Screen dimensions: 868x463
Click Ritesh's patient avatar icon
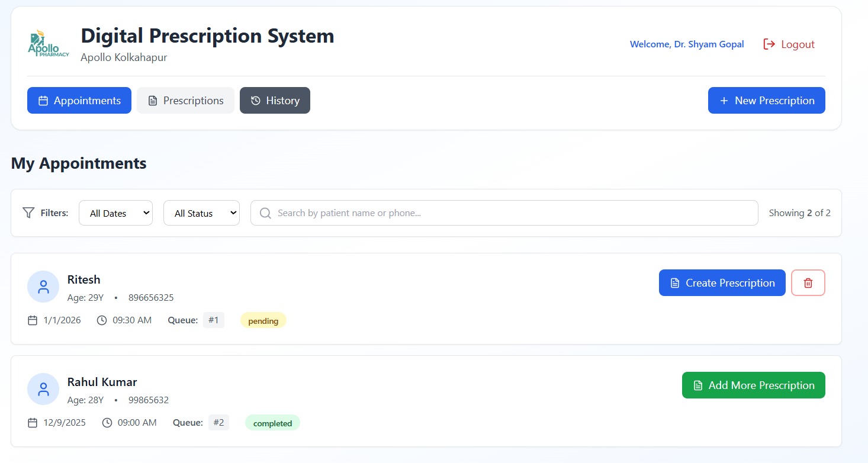[x=43, y=287]
